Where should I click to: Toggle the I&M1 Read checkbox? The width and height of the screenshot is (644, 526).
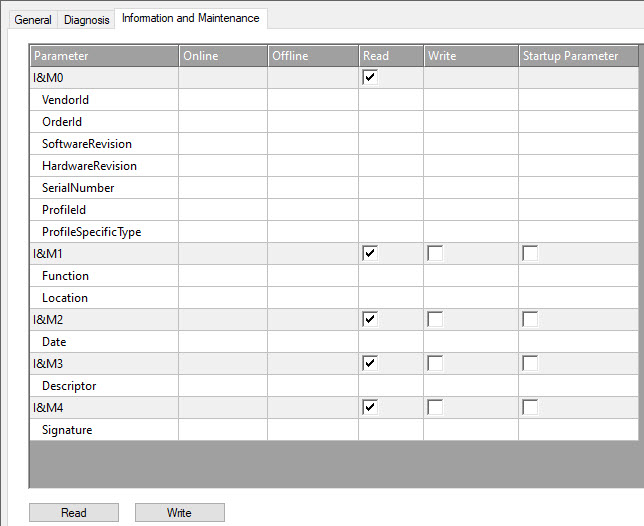point(371,254)
